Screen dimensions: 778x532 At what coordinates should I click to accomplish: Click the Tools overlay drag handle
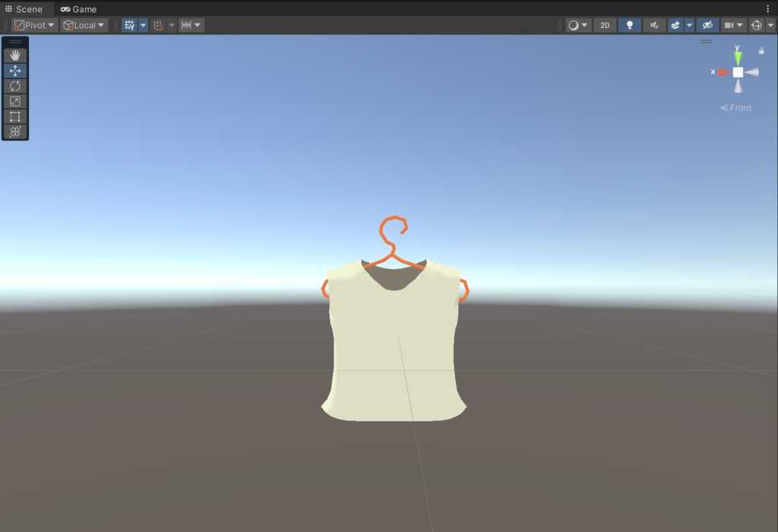[x=15, y=42]
